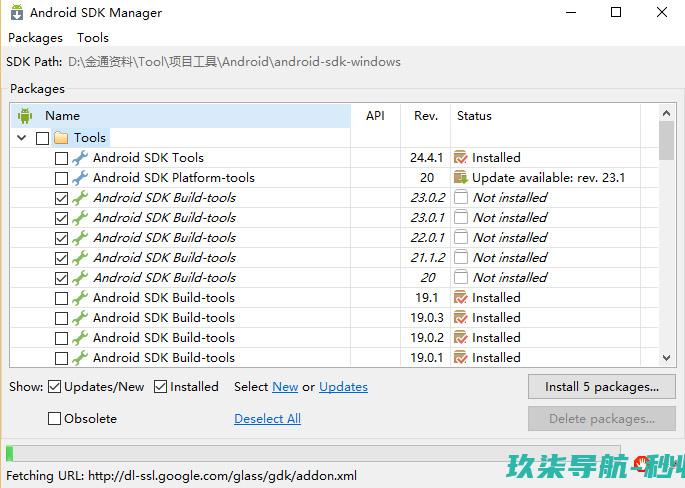Click the Install 5 packages button
Viewport: 685px width, 488px height.
pyautogui.click(x=602, y=387)
